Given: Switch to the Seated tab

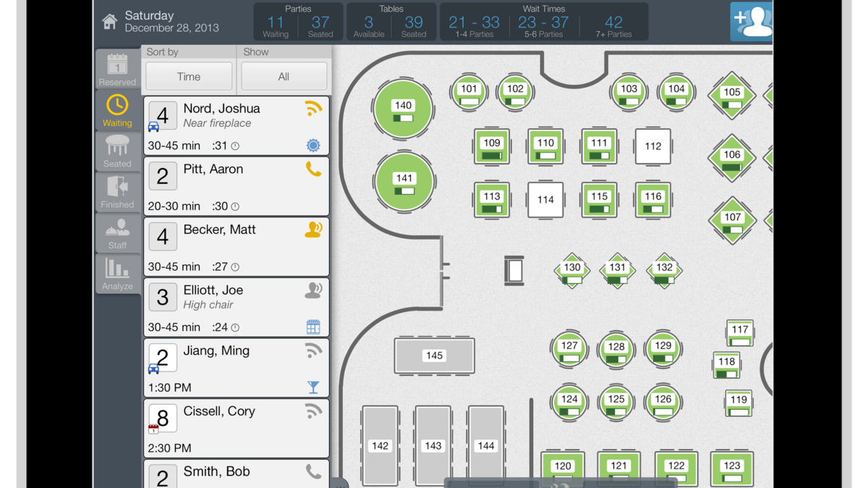Looking at the screenshot, I should 117,151.
